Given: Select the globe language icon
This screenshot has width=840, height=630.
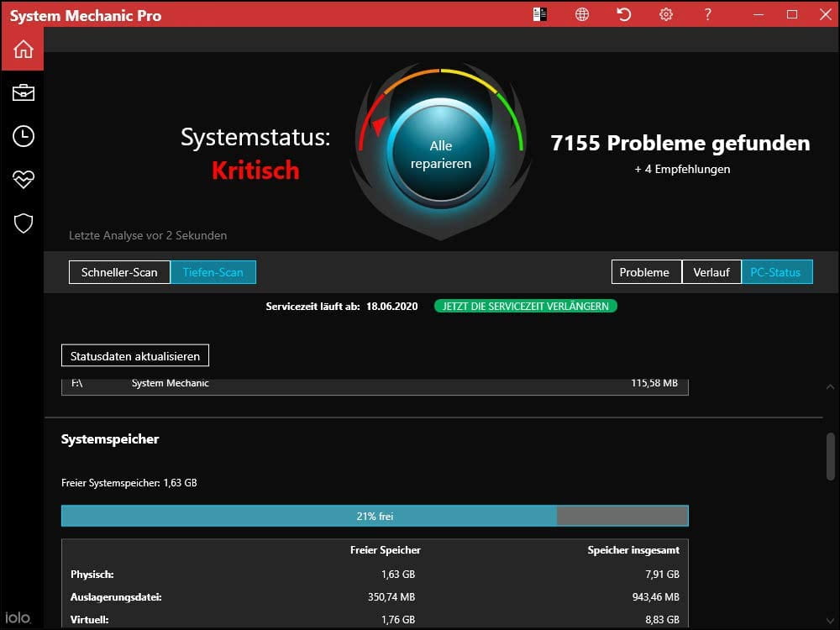Looking at the screenshot, I should (x=581, y=14).
